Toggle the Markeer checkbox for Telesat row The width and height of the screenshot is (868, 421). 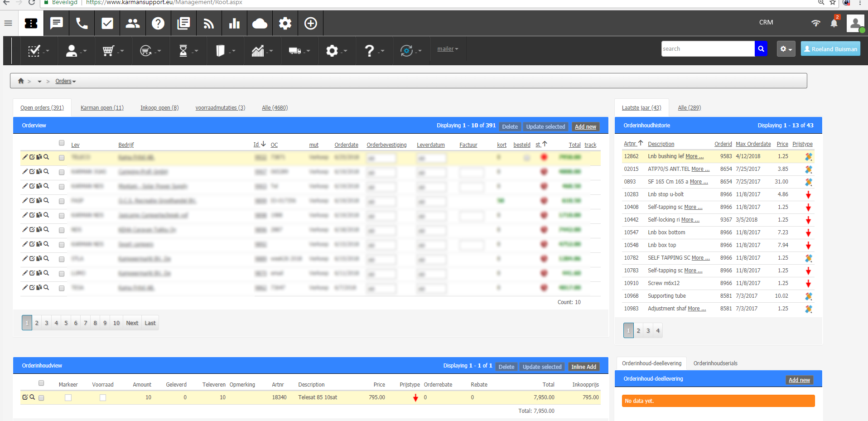(x=68, y=397)
